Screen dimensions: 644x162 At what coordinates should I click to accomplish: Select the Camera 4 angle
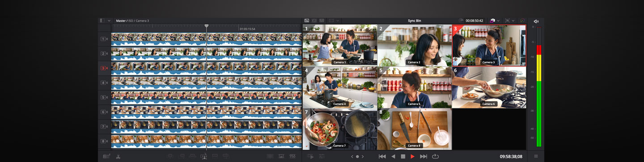pos(340,87)
